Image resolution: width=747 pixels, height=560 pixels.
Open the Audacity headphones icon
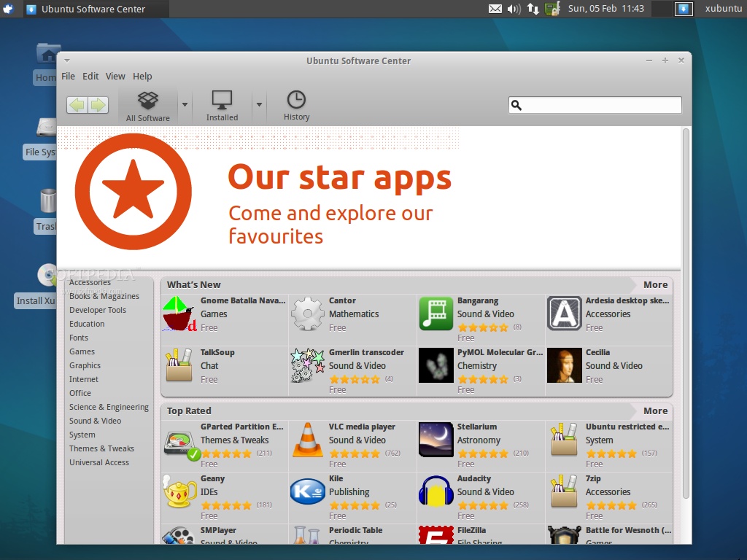(x=436, y=491)
